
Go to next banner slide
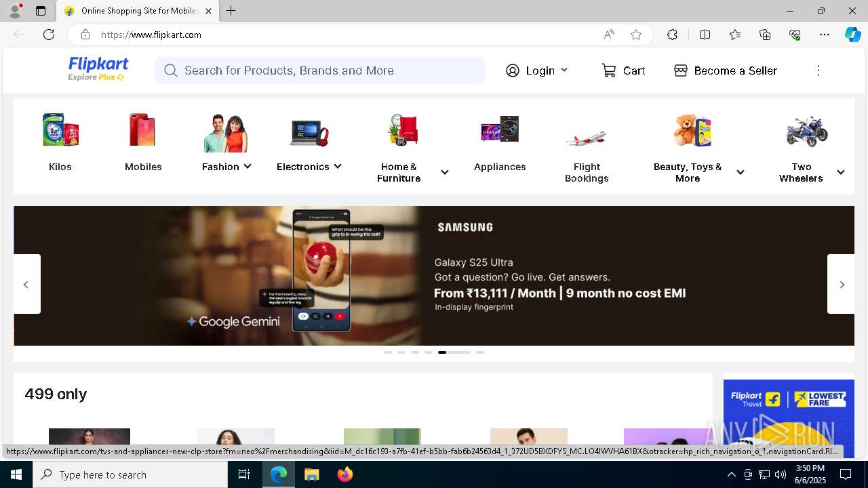click(841, 284)
